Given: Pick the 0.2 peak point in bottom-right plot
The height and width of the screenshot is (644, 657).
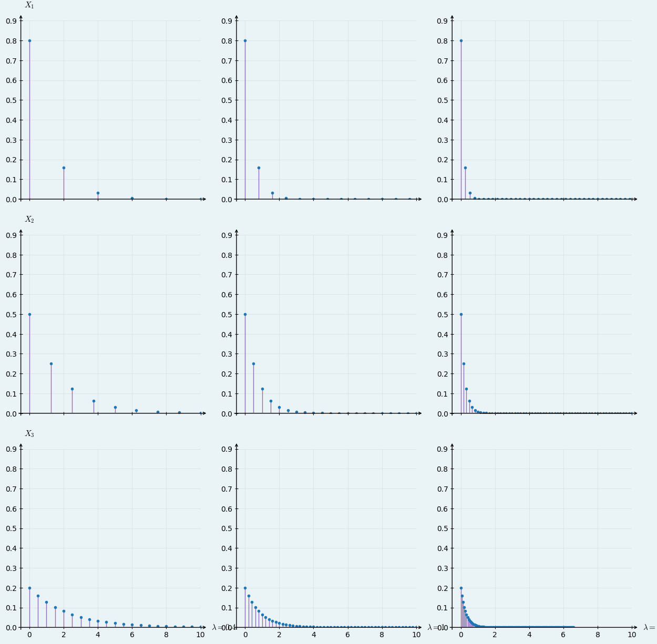Looking at the screenshot, I should (x=461, y=588).
